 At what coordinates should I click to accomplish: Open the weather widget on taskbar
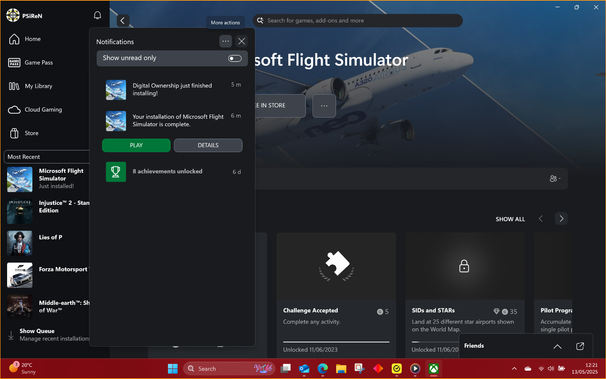coord(23,368)
